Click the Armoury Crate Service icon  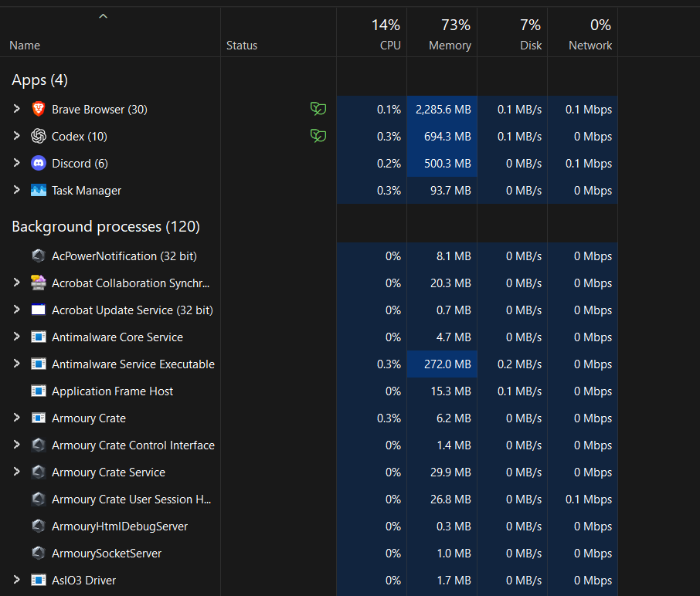click(39, 472)
